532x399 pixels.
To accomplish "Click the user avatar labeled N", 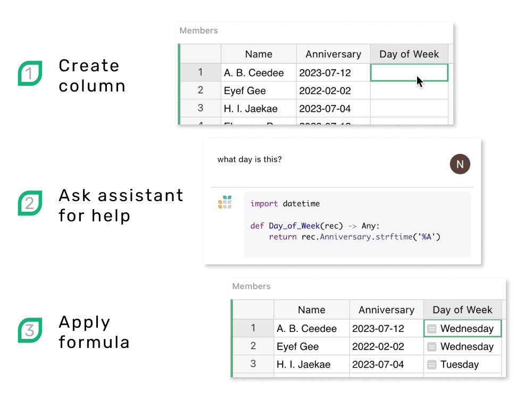I will [x=460, y=164].
